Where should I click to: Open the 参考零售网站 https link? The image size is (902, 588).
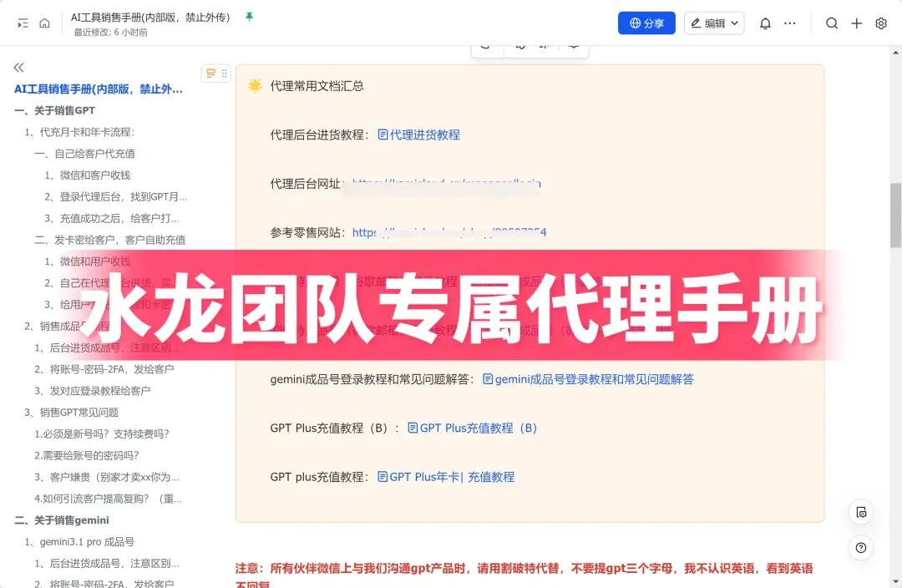tap(449, 232)
